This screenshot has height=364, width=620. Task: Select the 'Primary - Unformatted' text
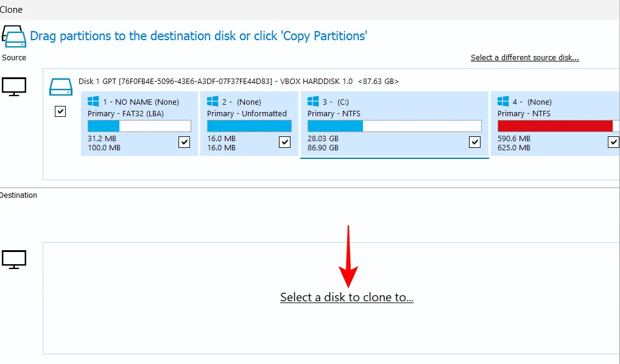[x=247, y=114]
